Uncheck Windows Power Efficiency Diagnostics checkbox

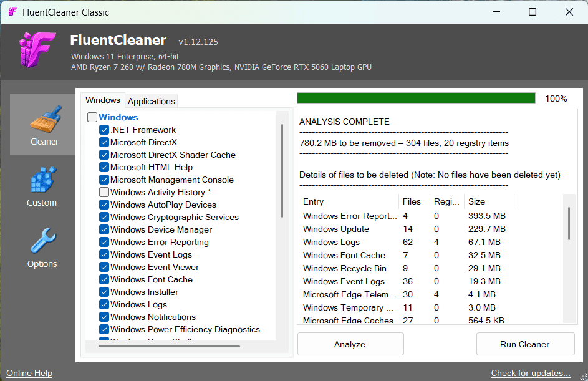104,329
